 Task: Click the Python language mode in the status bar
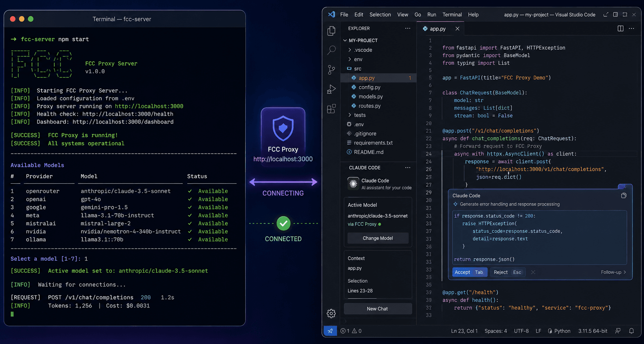[x=559, y=331]
